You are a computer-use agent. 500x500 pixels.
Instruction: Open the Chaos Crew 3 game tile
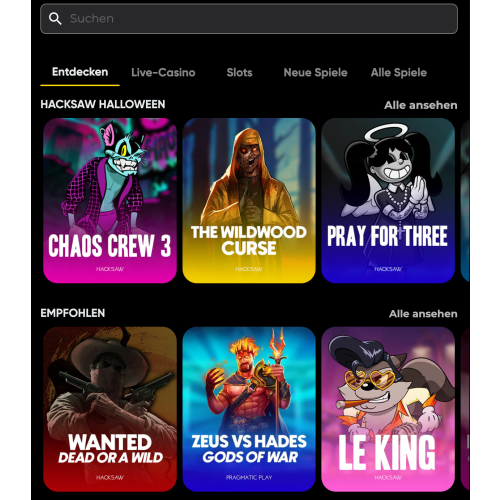coord(110,200)
